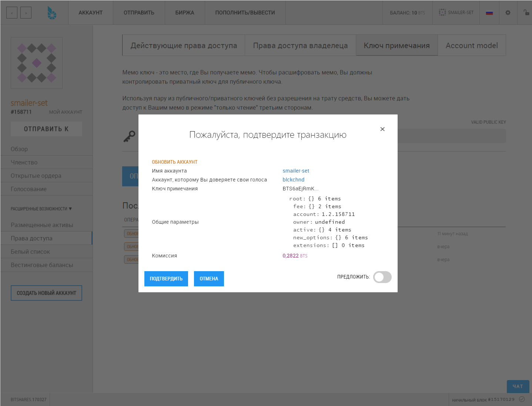Open Обзор sidebar item

(x=46, y=149)
